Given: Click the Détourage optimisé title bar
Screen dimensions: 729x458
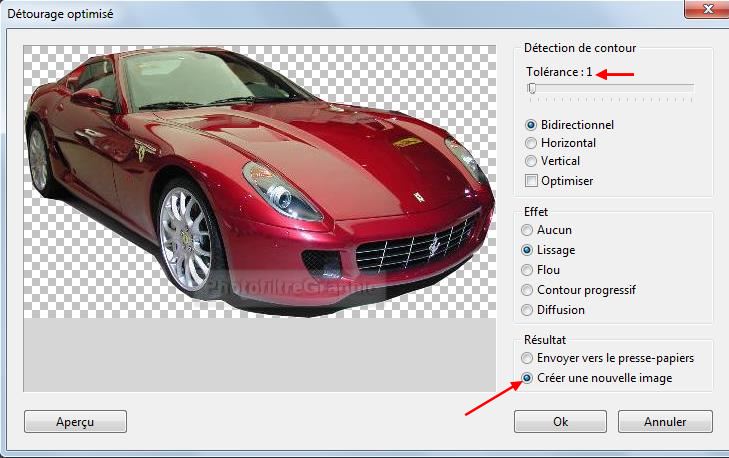Looking at the screenshot, I should click(300, 13).
